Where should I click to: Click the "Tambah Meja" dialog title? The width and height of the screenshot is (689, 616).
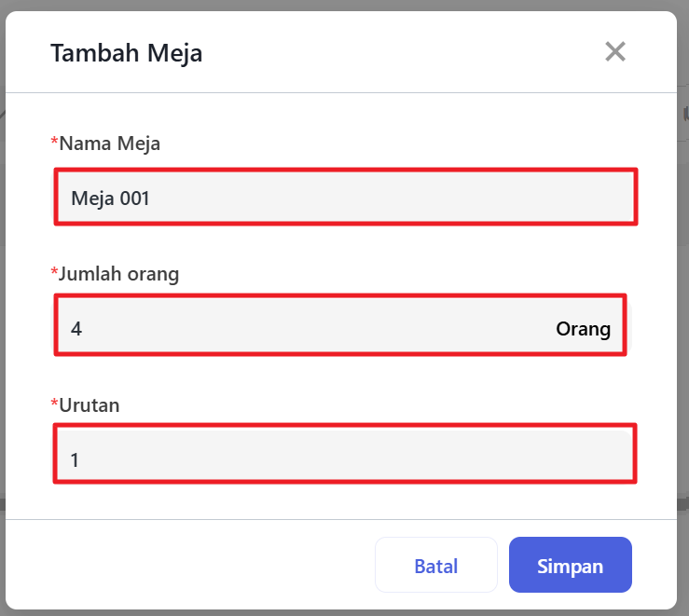tap(126, 53)
